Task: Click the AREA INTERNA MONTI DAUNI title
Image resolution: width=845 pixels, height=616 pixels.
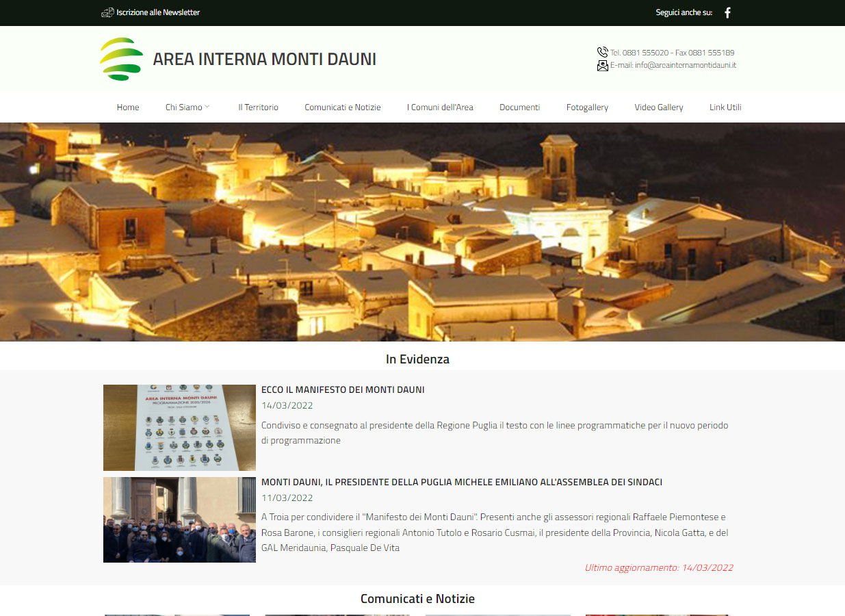Action: click(x=264, y=59)
